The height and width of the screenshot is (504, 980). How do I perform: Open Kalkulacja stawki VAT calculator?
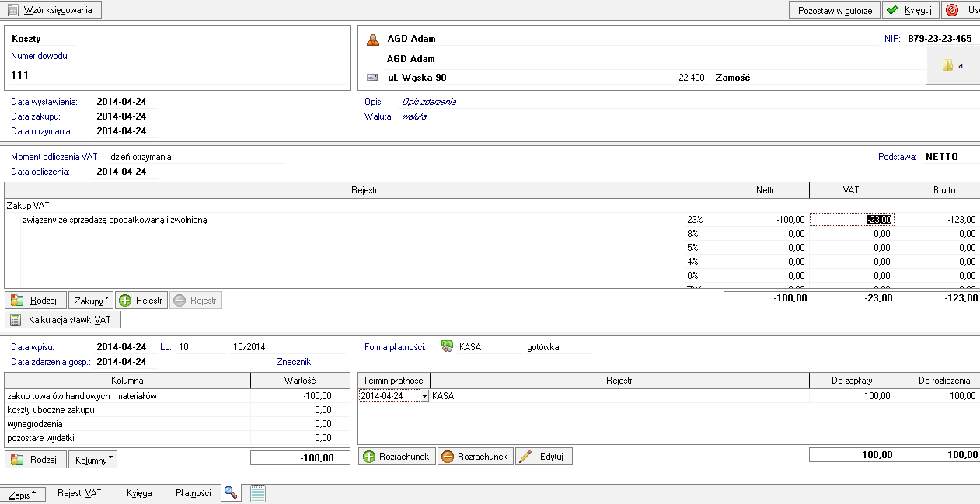point(63,320)
